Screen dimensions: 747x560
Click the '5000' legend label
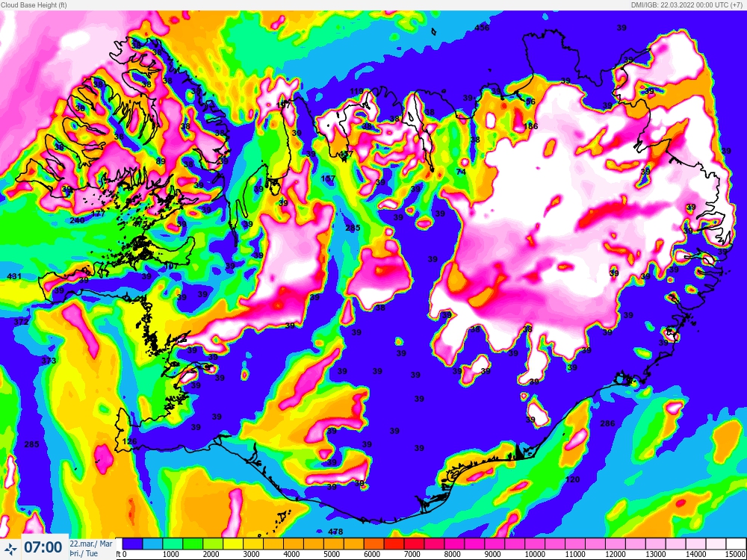(x=332, y=555)
